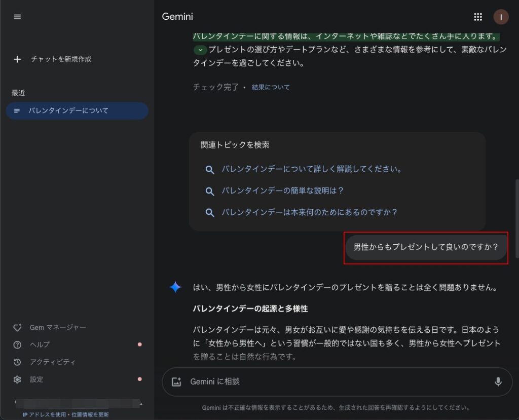Search バレンタインデーについて詳しく解説してください
This screenshot has height=420, width=519.
pos(312,169)
